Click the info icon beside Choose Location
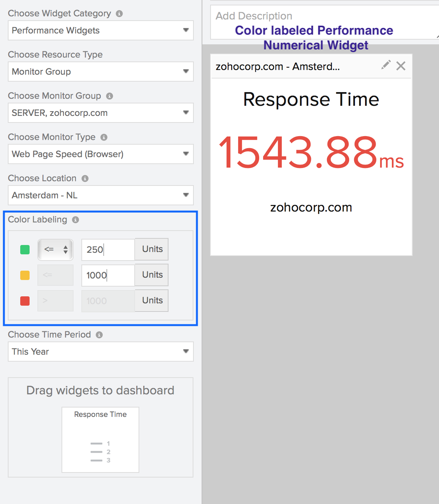This screenshot has width=439, height=504. point(85,178)
